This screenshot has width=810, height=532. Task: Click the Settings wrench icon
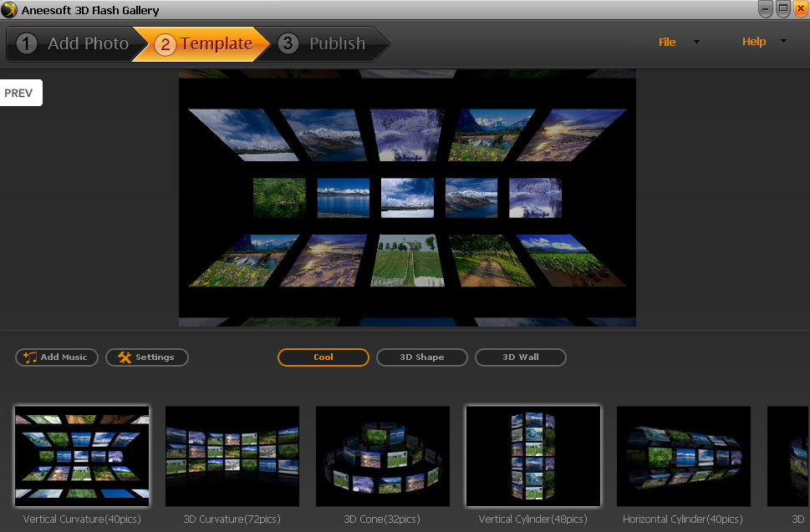point(125,357)
